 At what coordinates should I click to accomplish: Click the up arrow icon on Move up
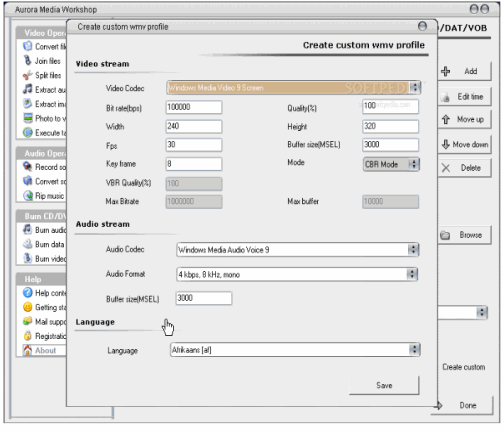[x=446, y=119]
